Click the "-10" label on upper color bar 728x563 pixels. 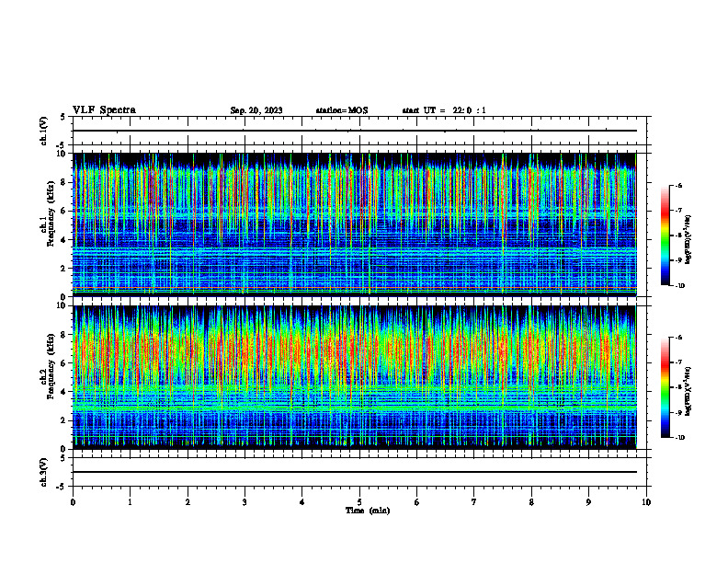pyautogui.click(x=679, y=286)
